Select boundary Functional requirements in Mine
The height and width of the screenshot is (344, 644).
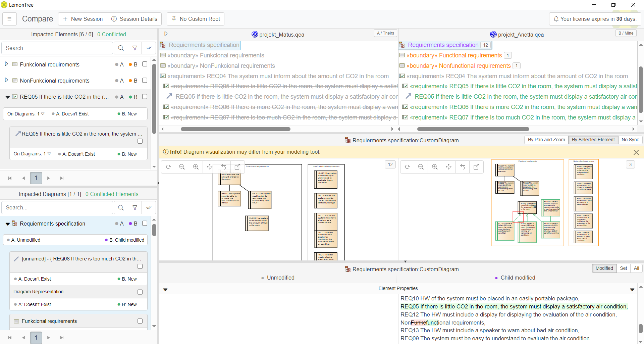[454, 55]
